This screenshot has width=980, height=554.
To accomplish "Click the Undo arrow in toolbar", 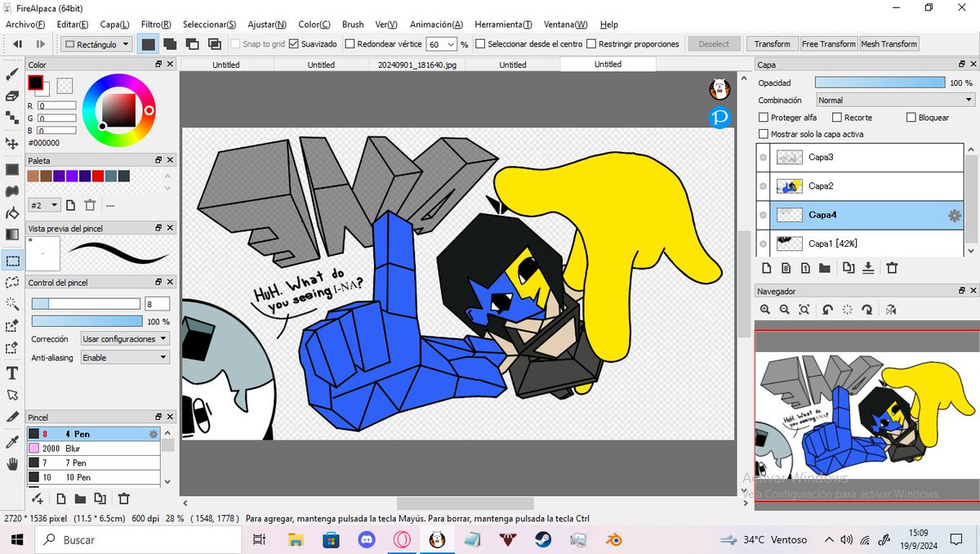I will [x=16, y=44].
